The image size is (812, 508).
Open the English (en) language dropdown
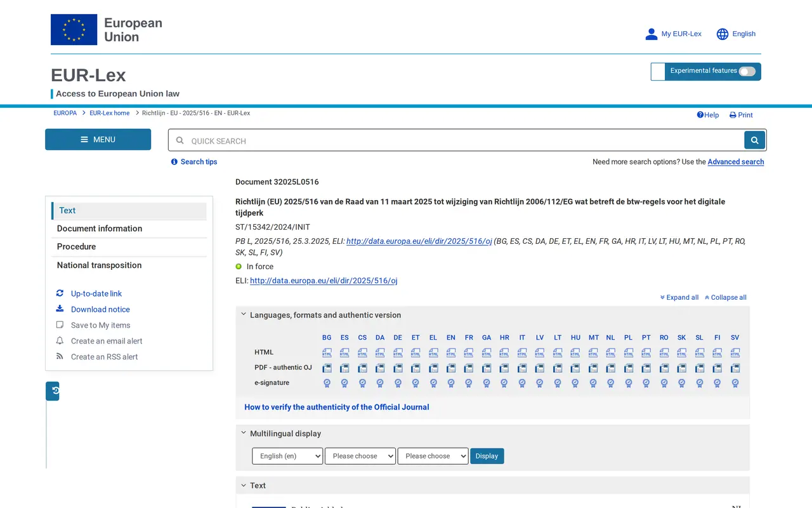[x=287, y=456]
